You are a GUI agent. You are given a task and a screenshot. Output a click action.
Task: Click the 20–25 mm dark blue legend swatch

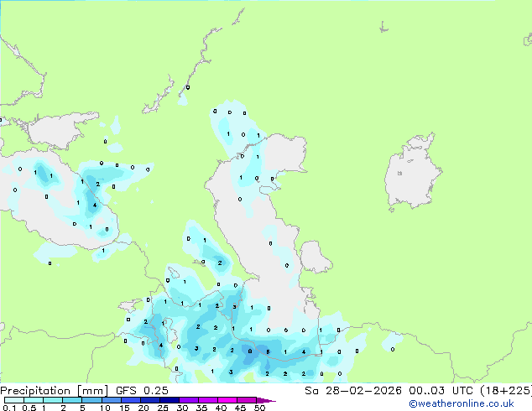(149, 400)
